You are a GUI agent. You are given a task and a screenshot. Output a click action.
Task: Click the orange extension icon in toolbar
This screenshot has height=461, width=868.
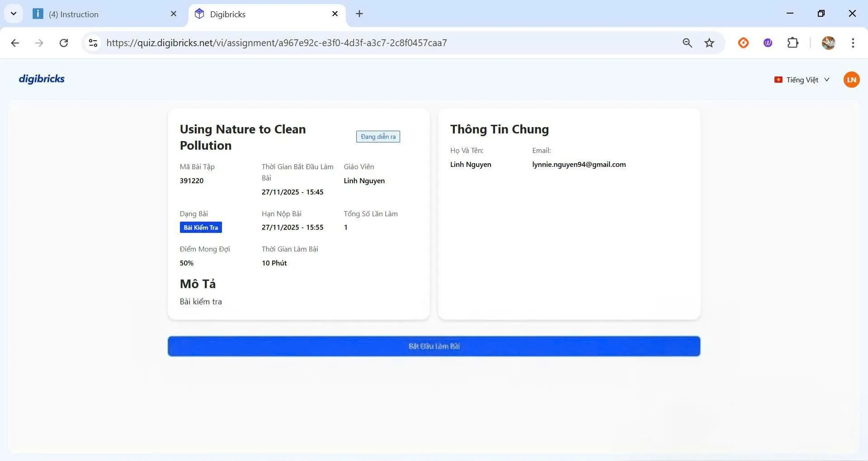click(x=743, y=43)
